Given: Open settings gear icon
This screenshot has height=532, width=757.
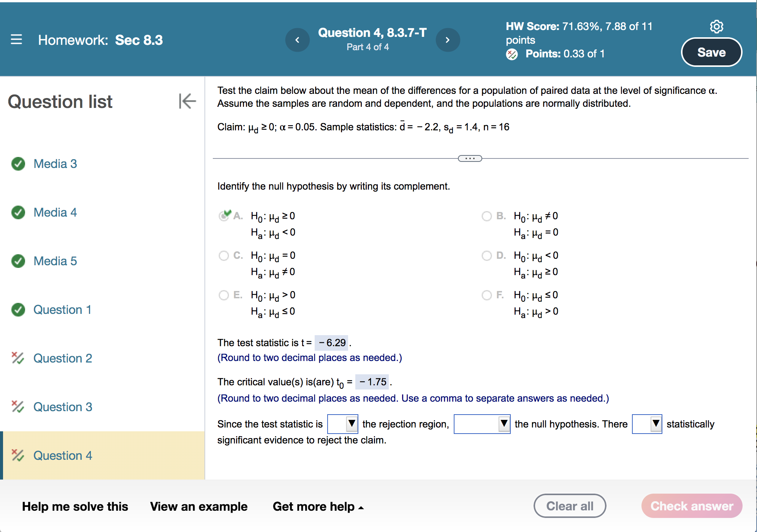Looking at the screenshot, I should coord(716,26).
